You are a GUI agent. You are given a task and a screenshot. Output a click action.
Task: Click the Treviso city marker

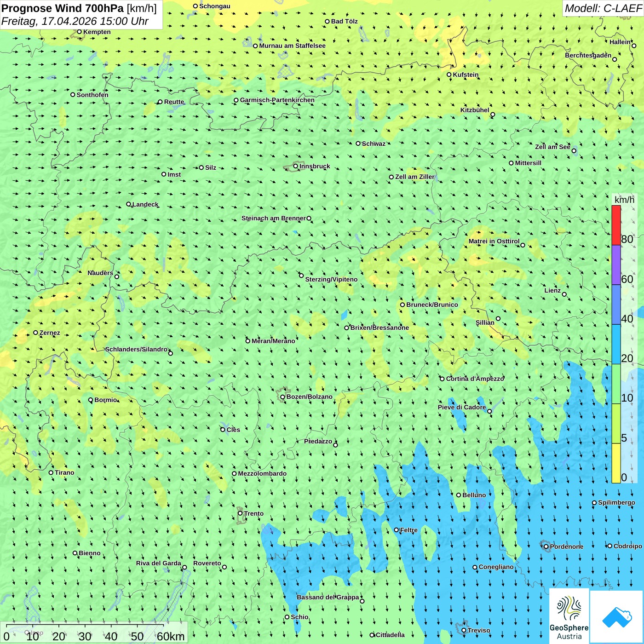(464, 630)
